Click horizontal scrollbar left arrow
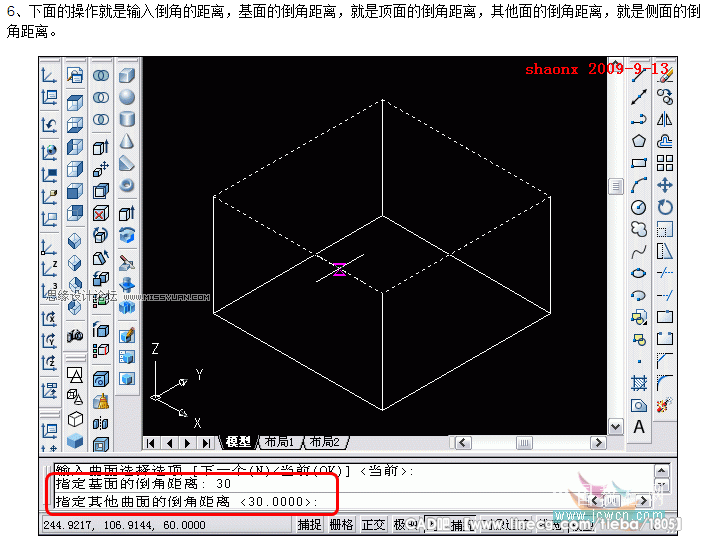 pyautogui.click(x=463, y=443)
